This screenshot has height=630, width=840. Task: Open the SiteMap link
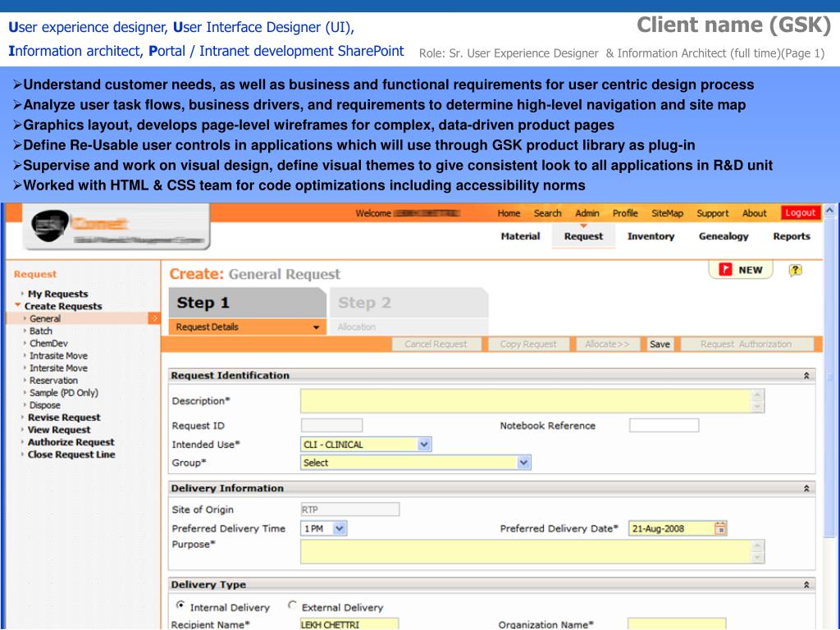pyautogui.click(x=667, y=213)
